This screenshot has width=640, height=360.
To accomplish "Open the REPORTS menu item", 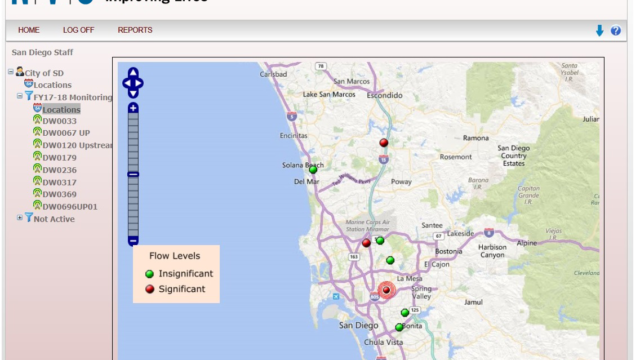I will click(x=135, y=30).
